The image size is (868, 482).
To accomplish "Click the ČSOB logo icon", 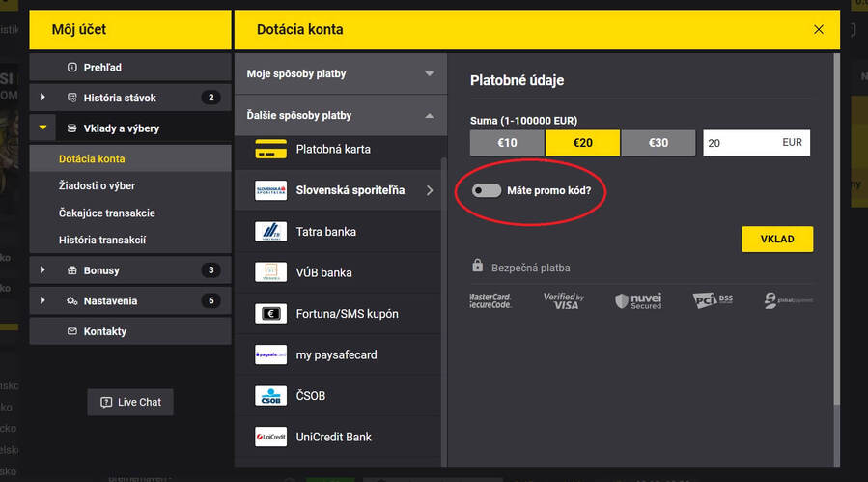I will pos(270,396).
